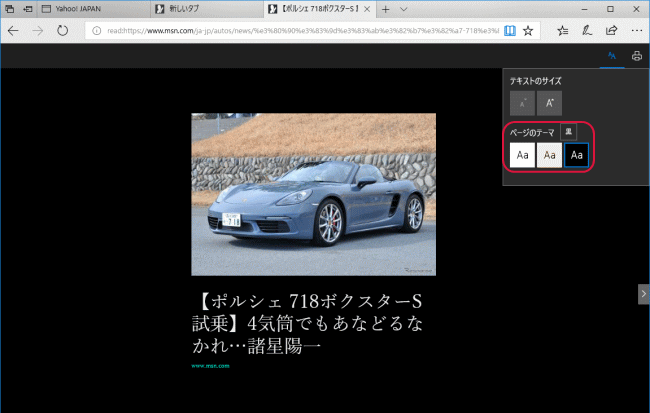Click the ページのテーマ label

532,133
